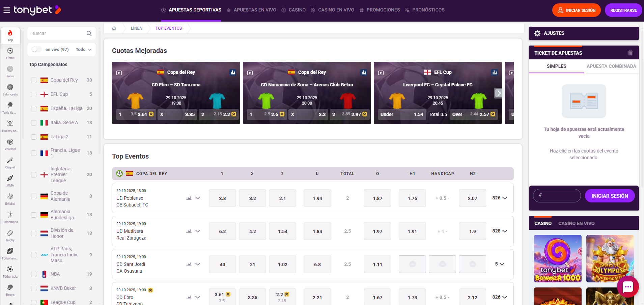Check the LaLiga 2 championship
Screen dimensions: 644x305
pos(34,137)
